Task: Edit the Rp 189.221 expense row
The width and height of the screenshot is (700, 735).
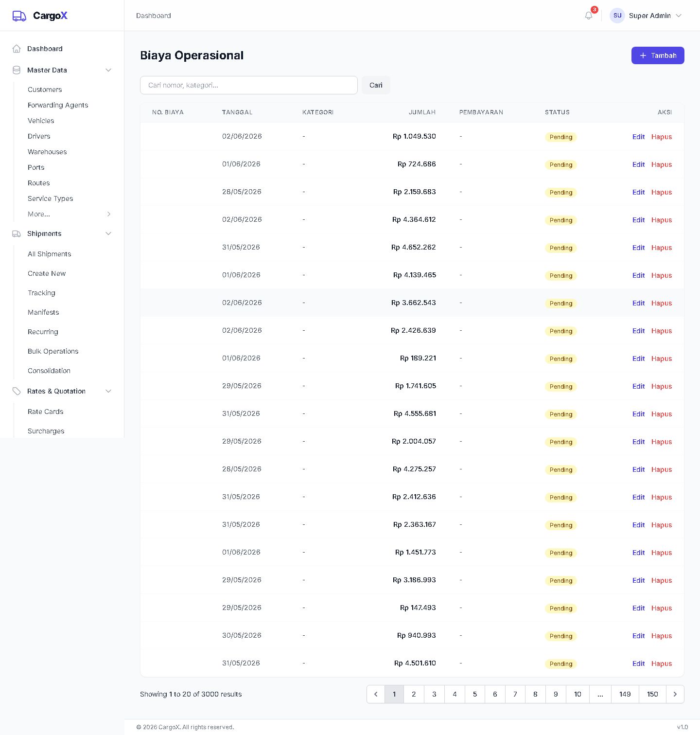Action: click(638, 359)
